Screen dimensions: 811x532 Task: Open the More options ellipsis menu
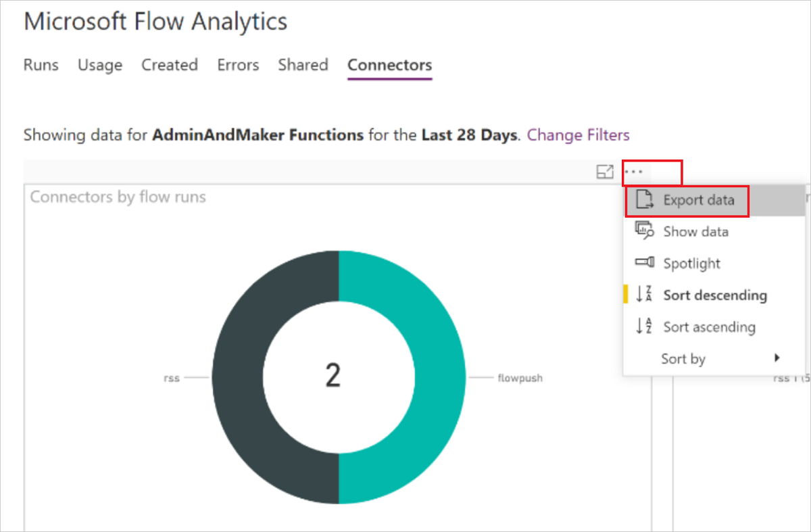633,172
